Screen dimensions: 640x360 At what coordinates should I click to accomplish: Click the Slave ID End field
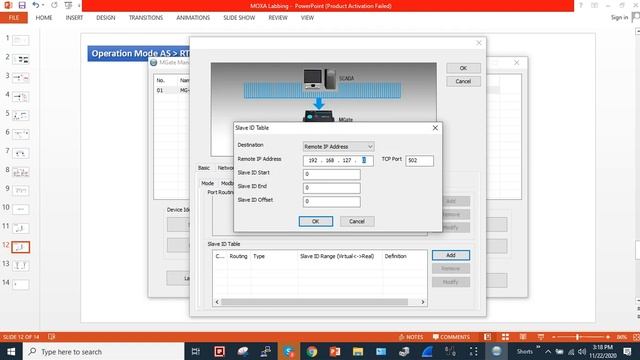(331, 188)
